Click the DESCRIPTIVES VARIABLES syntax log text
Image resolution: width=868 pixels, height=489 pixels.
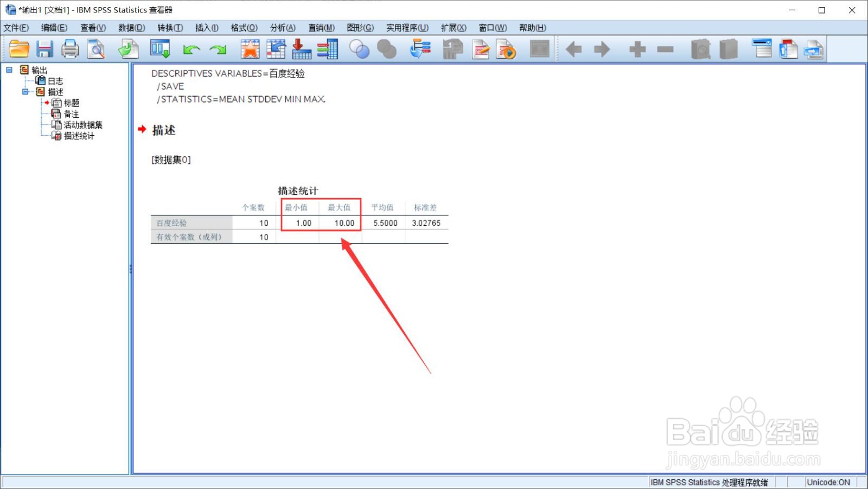(228, 73)
